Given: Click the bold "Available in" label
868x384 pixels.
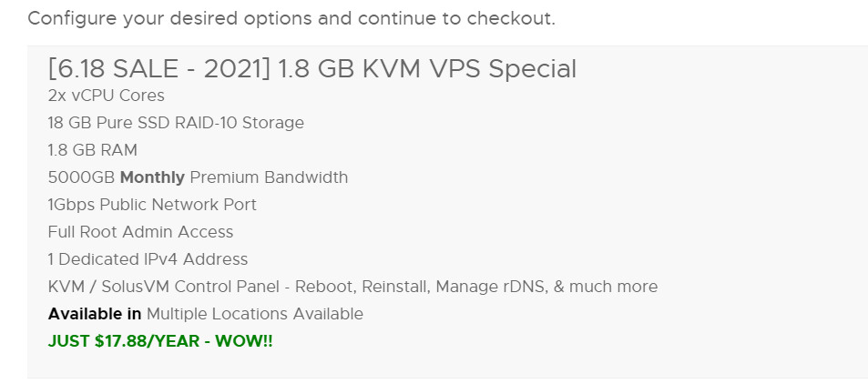Looking at the screenshot, I should [x=95, y=314].
